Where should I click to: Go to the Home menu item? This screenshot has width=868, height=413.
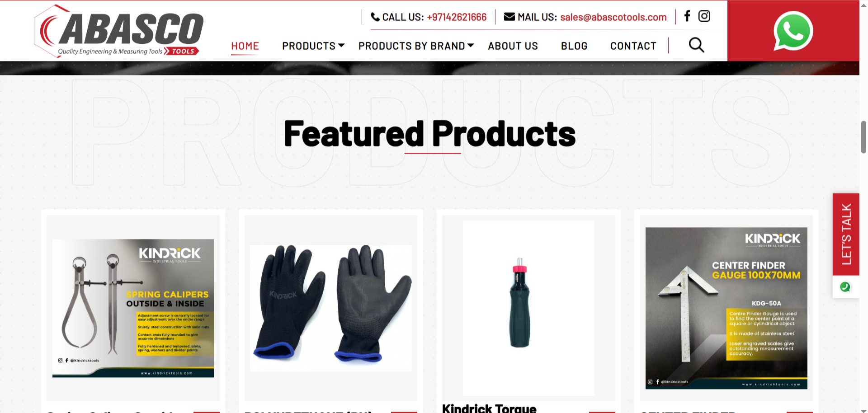[x=245, y=46]
